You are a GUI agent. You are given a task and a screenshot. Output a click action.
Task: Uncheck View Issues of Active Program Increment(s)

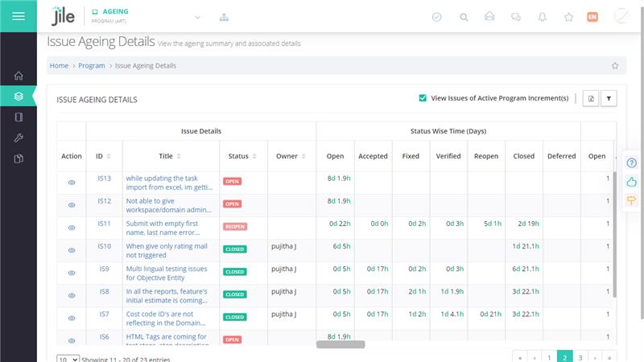point(423,98)
